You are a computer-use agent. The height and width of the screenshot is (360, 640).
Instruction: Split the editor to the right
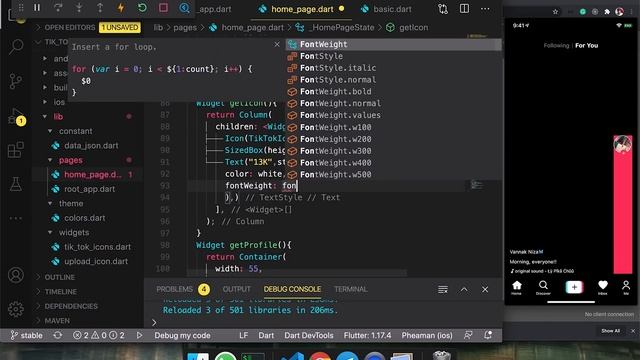tap(464, 9)
